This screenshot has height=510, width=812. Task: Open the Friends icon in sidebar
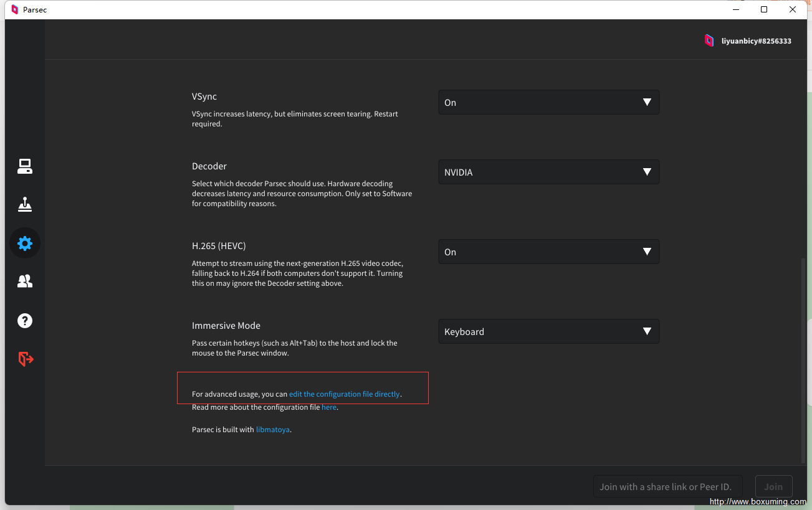(x=25, y=281)
